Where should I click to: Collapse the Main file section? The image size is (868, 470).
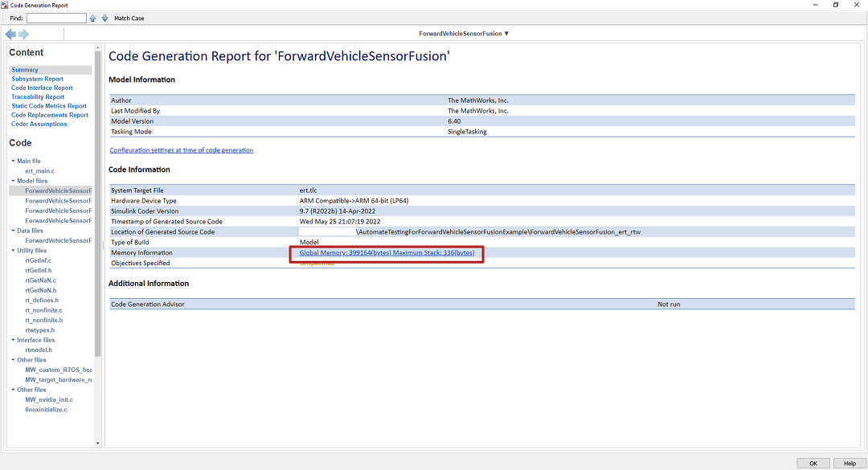13,161
